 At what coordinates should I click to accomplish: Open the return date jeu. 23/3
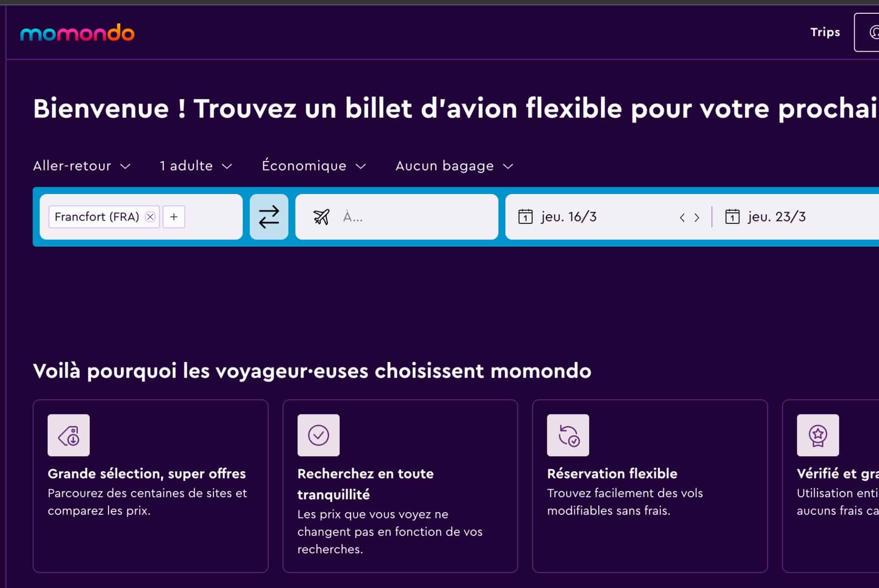[776, 217]
